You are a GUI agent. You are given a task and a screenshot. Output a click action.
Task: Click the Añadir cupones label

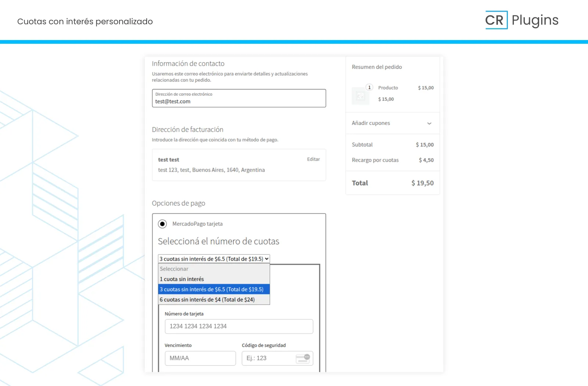click(x=371, y=123)
